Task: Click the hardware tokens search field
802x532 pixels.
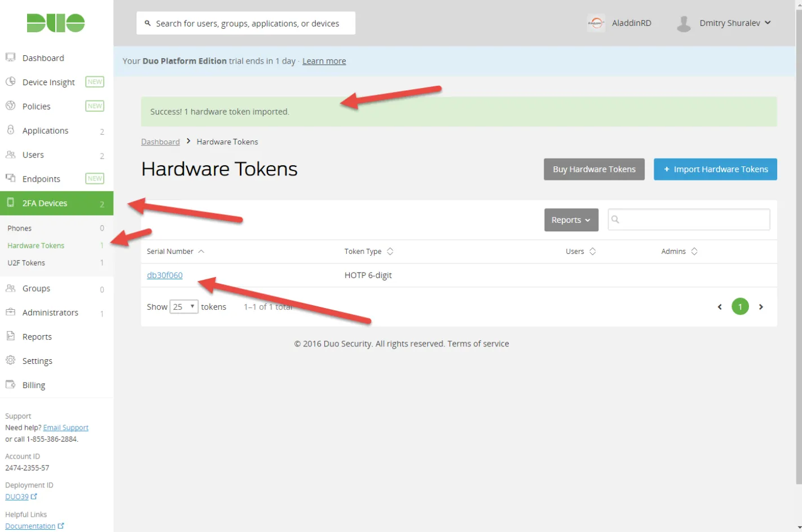Action: [689, 219]
